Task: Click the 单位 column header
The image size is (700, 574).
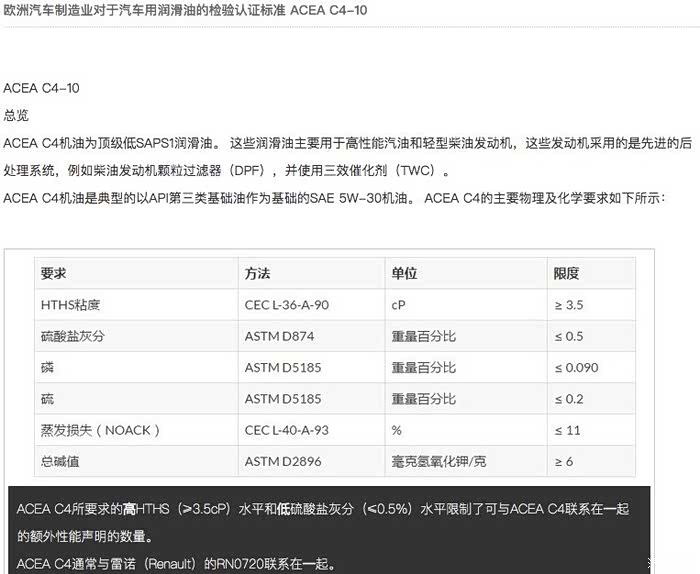Action: 403,273
